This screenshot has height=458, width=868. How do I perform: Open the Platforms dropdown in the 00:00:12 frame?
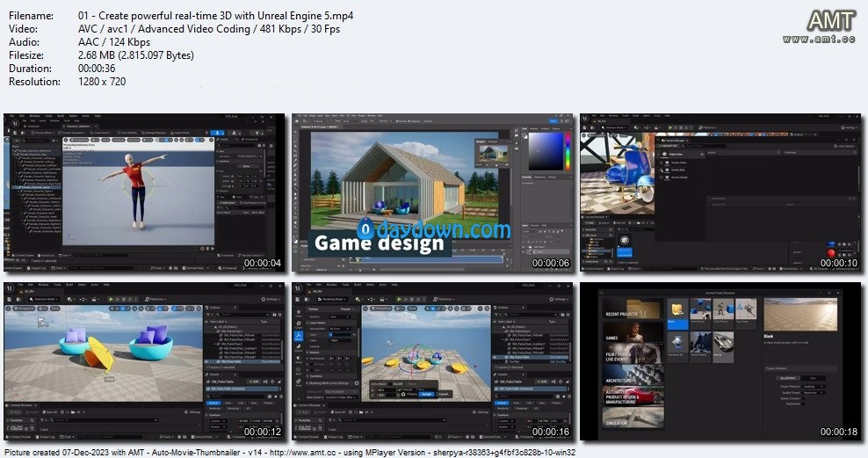point(156,299)
